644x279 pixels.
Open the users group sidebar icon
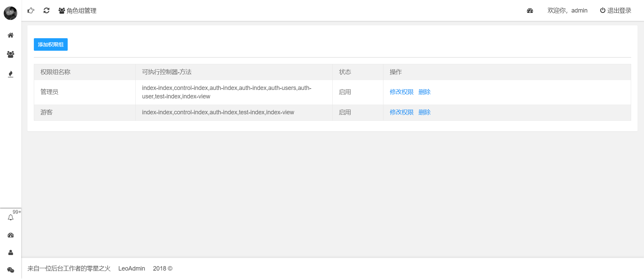pyautogui.click(x=10, y=54)
